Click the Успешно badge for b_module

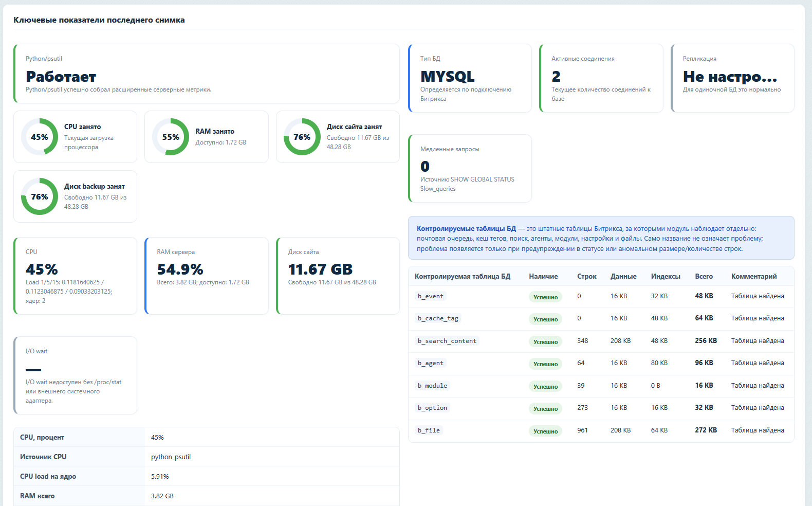pos(545,386)
